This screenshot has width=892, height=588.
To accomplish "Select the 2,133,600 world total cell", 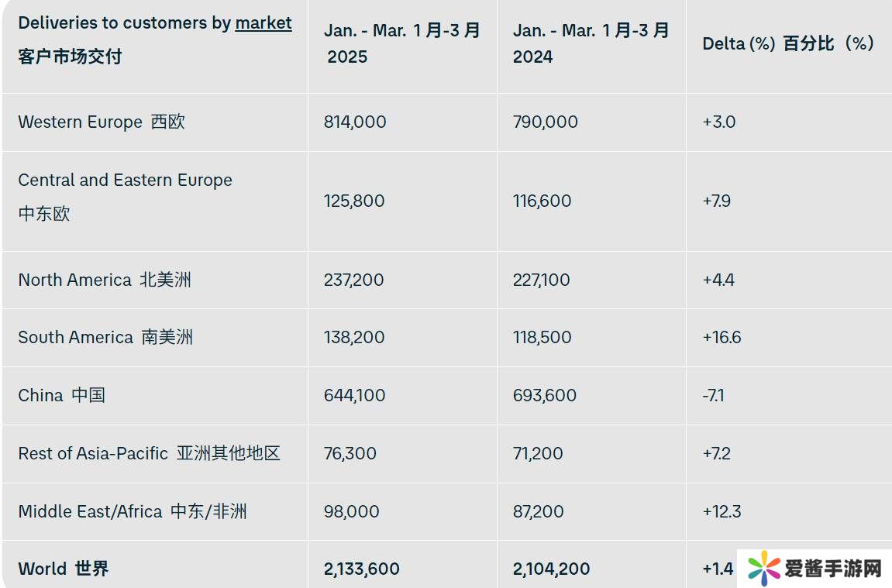I will (362, 569).
